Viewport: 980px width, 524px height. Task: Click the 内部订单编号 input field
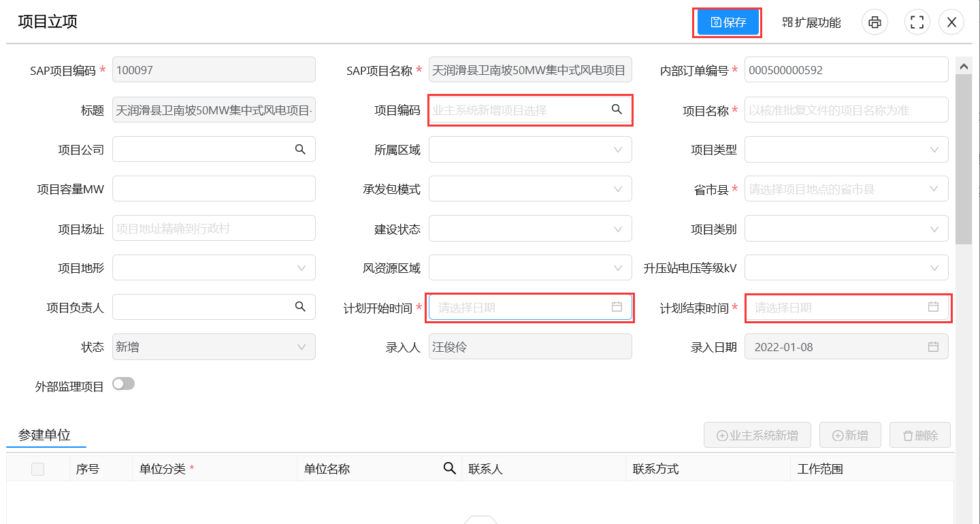tap(847, 71)
